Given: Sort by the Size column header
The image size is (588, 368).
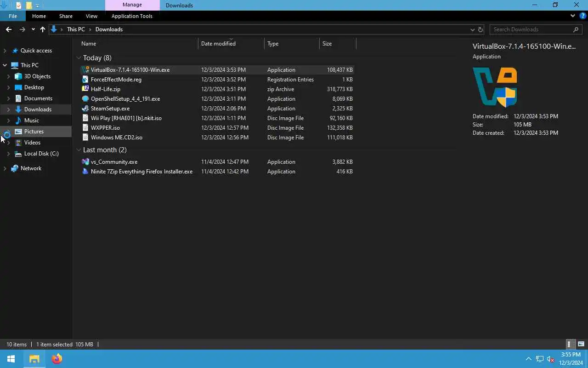Looking at the screenshot, I should pyautogui.click(x=338, y=44).
